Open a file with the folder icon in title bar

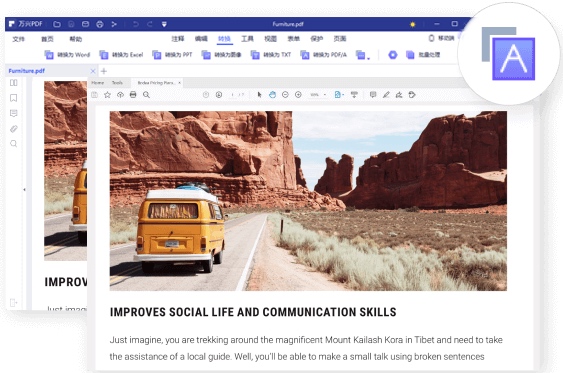click(57, 24)
